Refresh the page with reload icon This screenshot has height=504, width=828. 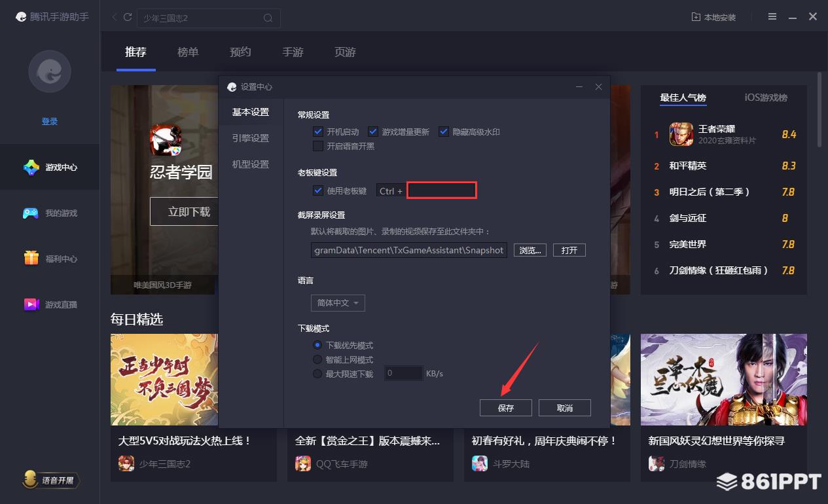pos(128,17)
